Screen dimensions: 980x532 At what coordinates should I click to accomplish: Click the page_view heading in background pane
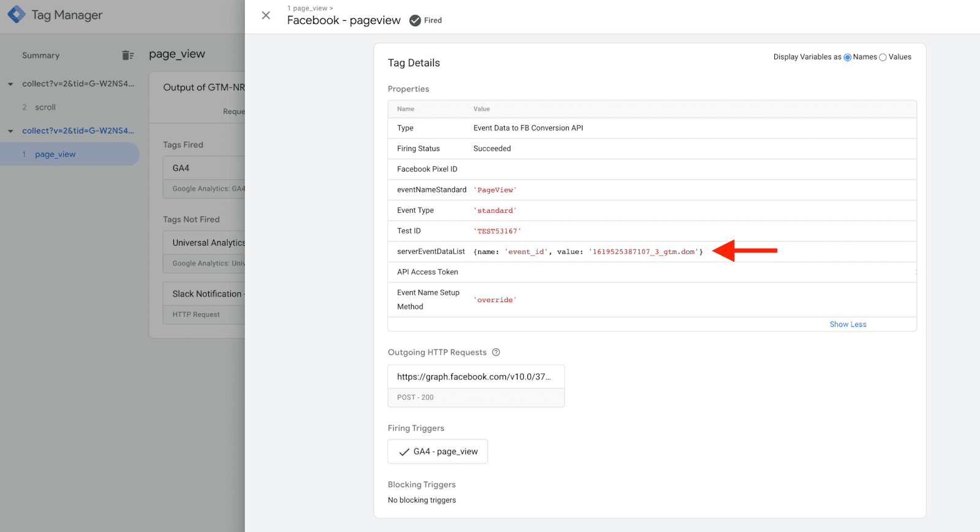[177, 54]
